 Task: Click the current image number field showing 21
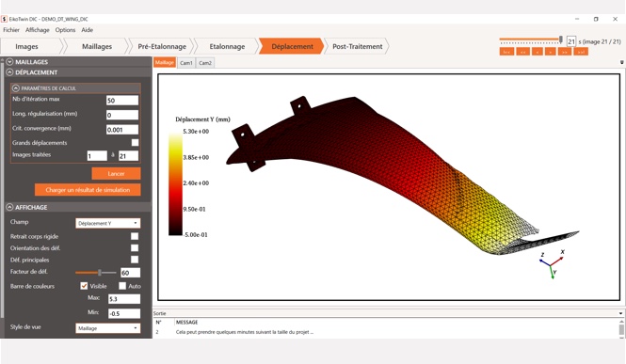coord(570,41)
